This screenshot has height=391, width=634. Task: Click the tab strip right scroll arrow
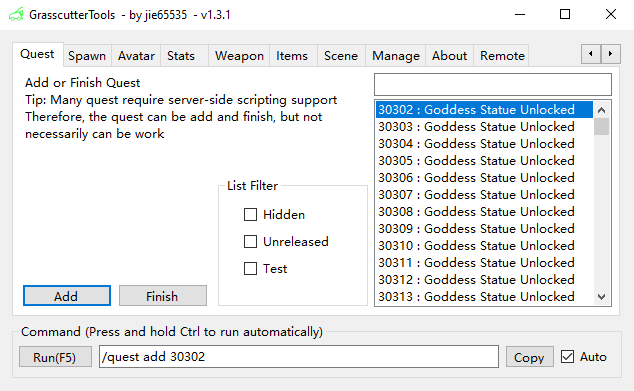tap(611, 54)
